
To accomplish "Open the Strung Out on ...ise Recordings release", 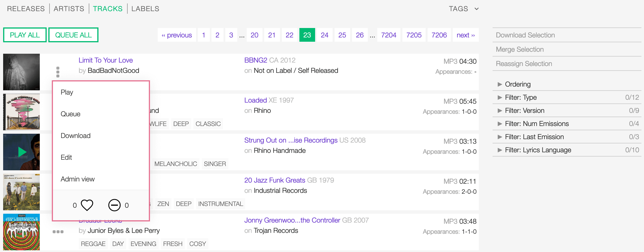I will [291, 140].
